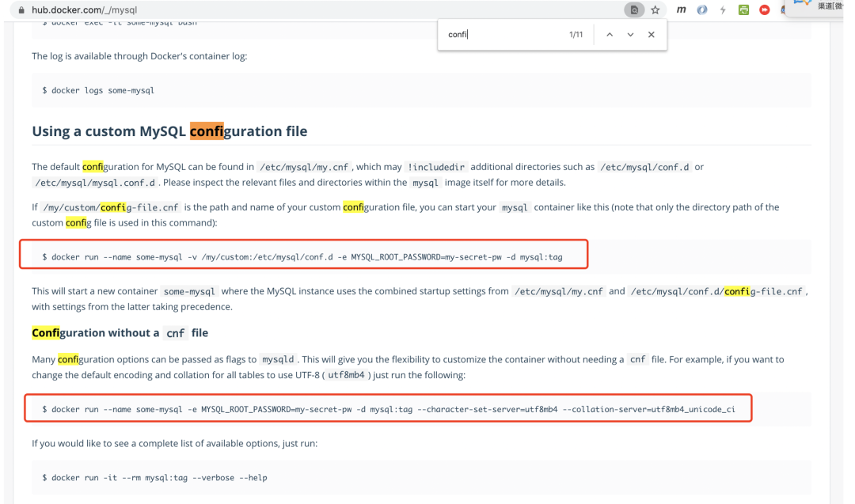The height and width of the screenshot is (504, 855).
Task: Open the blue ring extension icon
Action: tap(702, 9)
